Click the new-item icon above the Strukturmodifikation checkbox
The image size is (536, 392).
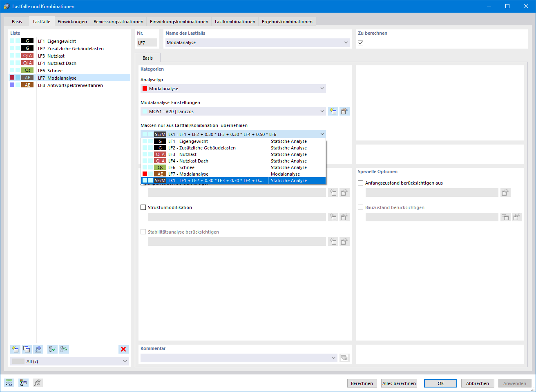(x=333, y=192)
